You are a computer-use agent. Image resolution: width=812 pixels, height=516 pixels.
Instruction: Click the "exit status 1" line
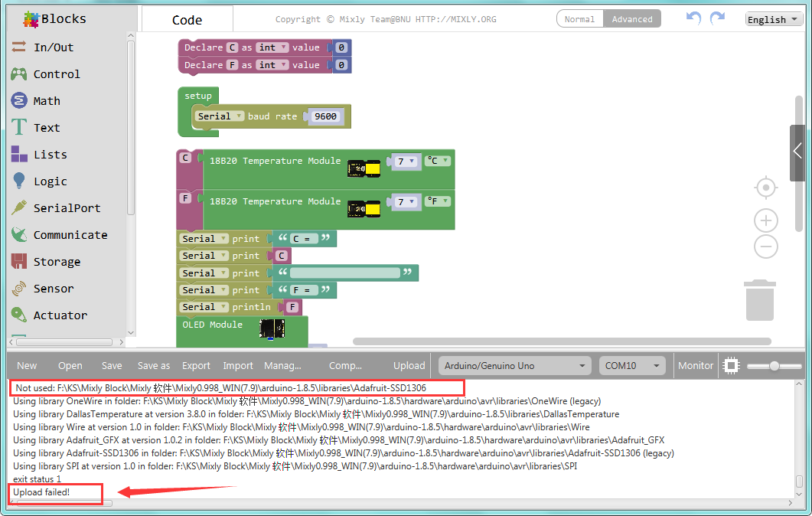(x=38, y=479)
